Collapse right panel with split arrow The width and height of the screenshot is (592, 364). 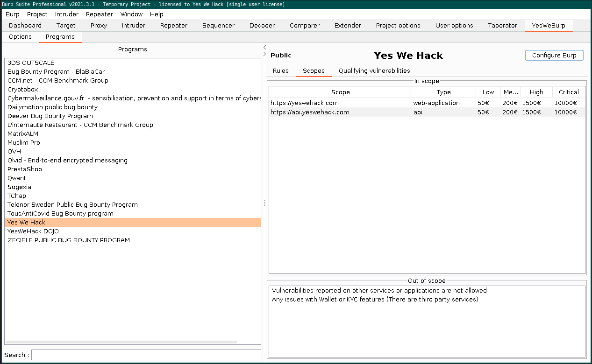tap(264, 54)
